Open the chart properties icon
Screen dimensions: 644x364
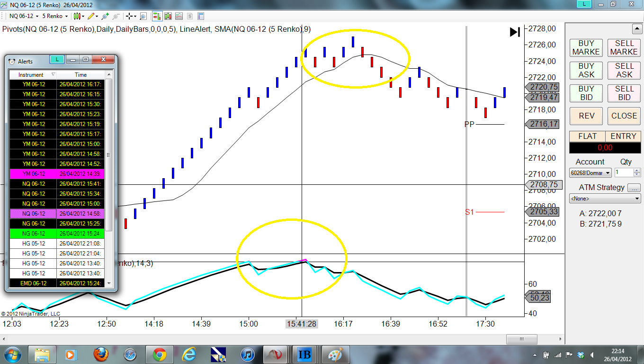201,16
